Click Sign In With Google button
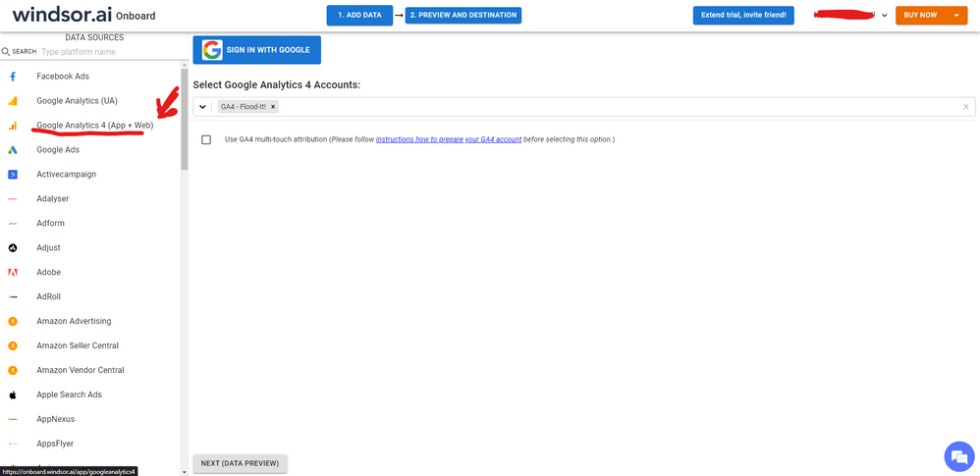The image size is (980, 476). (x=257, y=50)
